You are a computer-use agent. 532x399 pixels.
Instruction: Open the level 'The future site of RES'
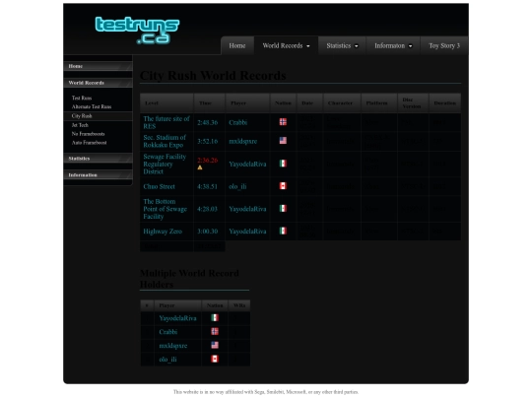click(166, 122)
